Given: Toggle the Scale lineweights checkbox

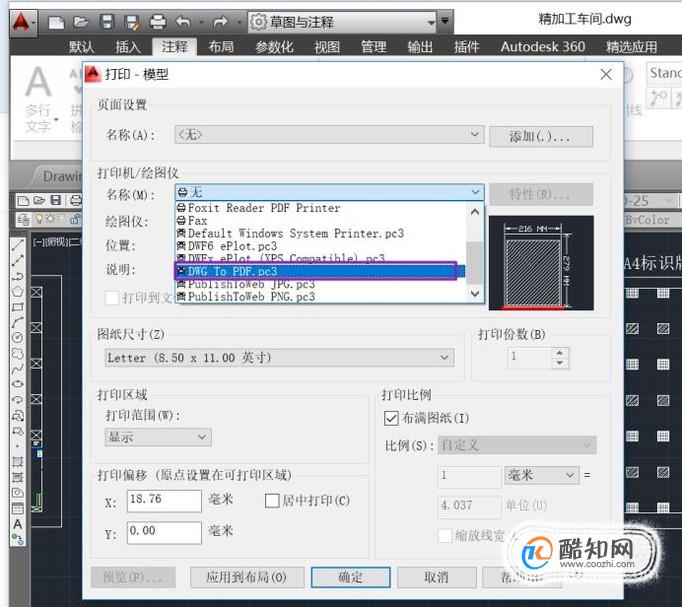Looking at the screenshot, I should click(445, 536).
